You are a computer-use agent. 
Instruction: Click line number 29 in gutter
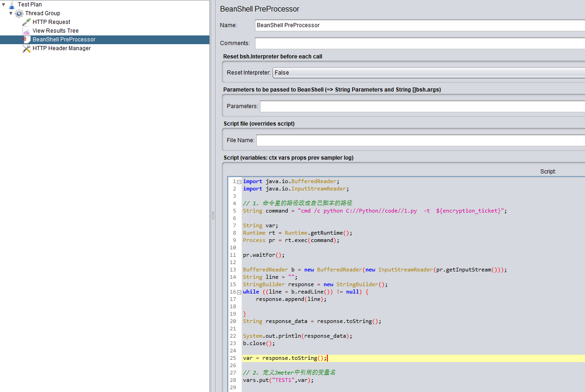coord(234,387)
